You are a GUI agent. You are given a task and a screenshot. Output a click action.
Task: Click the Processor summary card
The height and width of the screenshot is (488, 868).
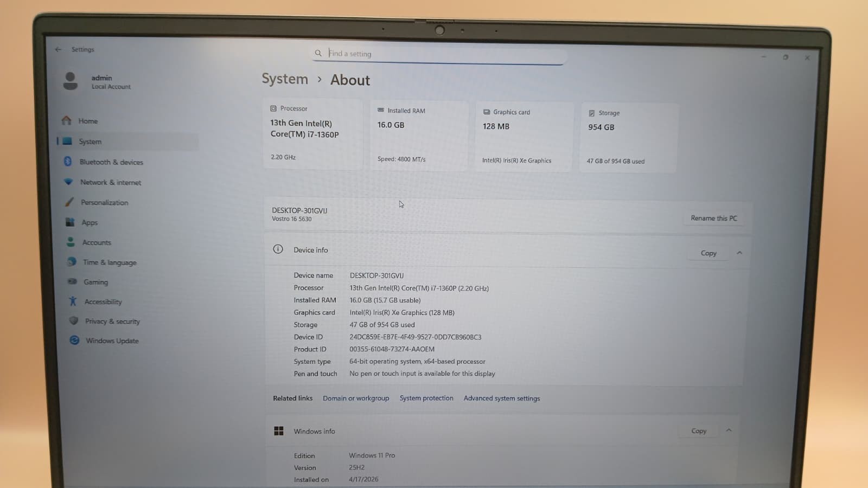(x=312, y=133)
